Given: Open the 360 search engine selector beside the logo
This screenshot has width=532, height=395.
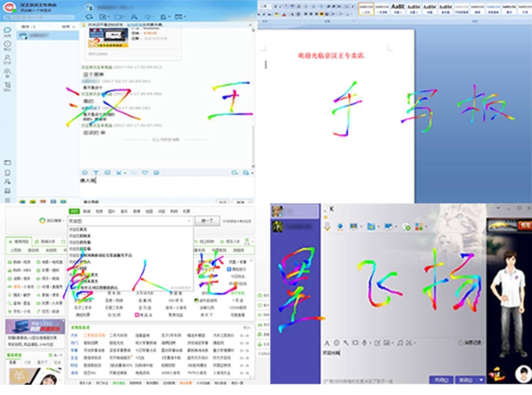Looking at the screenshot, I should click(52, 221).
